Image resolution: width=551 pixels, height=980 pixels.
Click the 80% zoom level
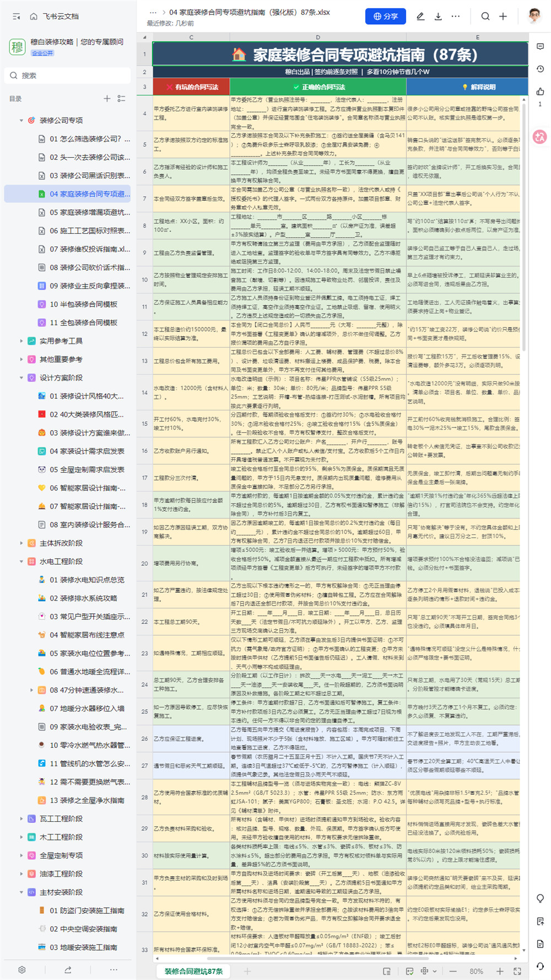tap(477, 971)
